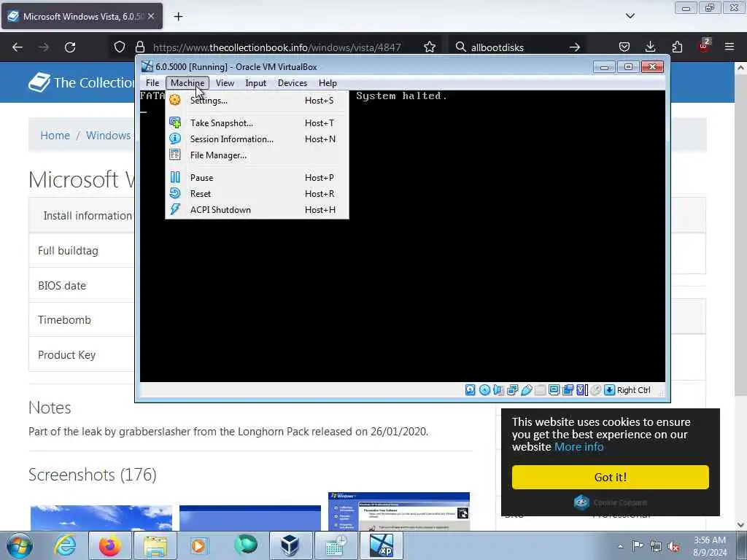Open the first blue sky screenshot thumbnail
The height and width of the screenshot is (560, 747).
tap(101, 518)
